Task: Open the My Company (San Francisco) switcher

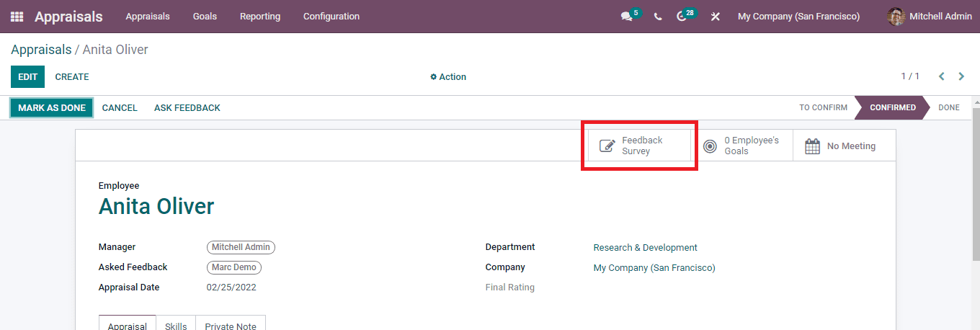Action: [798, 17]
